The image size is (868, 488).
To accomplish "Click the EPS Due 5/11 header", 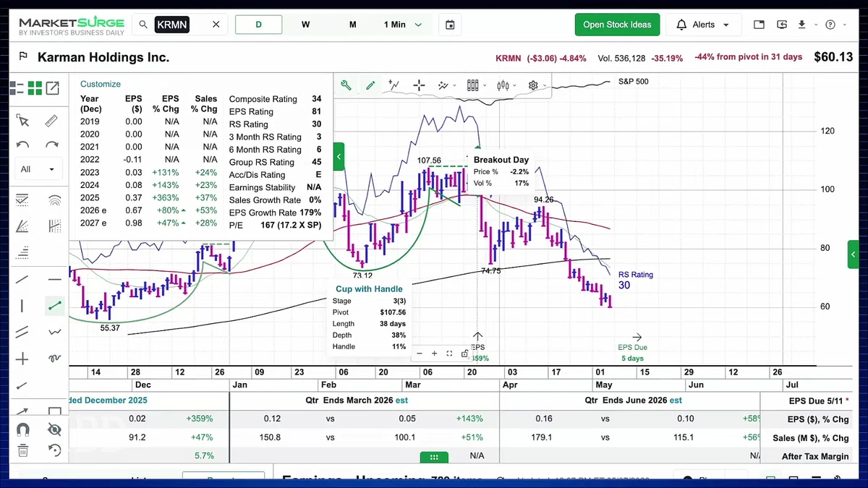I will tap(817, 401).
